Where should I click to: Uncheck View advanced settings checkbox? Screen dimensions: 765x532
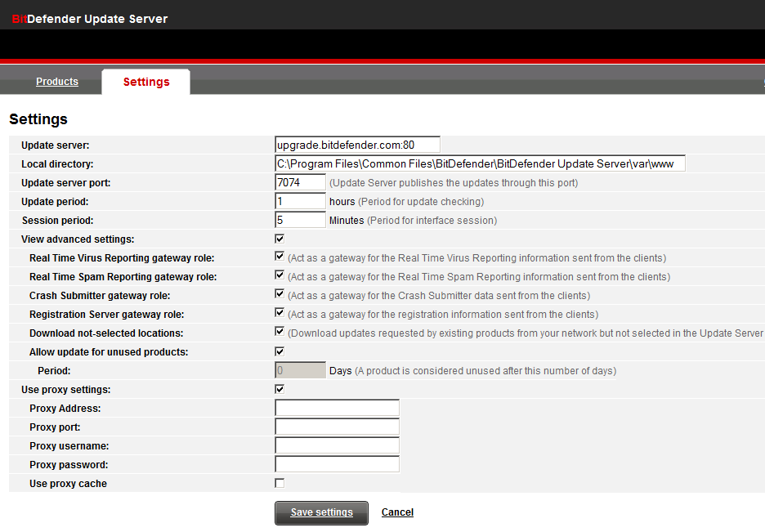280,239
